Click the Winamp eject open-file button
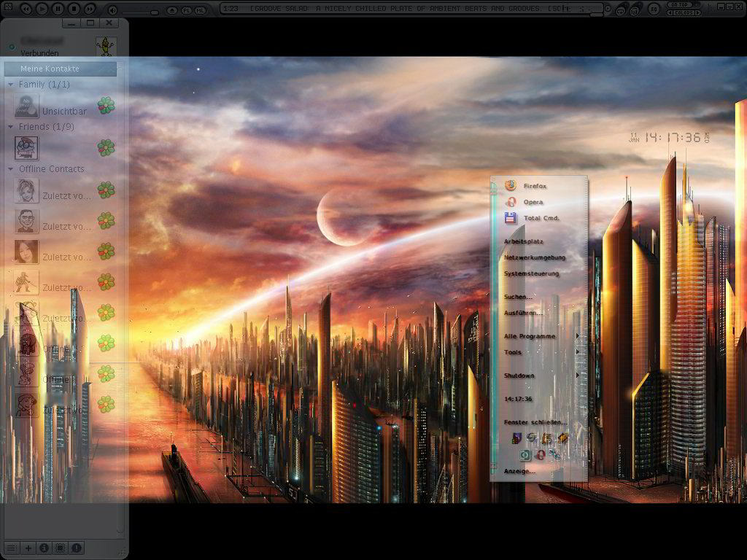This screenshot has height=560, width=747. pos(172,10)
